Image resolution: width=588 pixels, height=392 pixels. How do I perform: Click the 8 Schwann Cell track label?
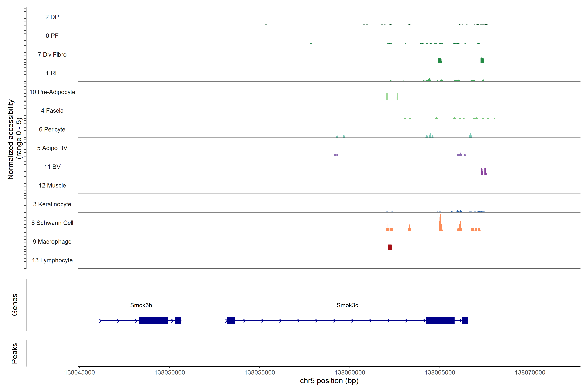coord(52,223)
